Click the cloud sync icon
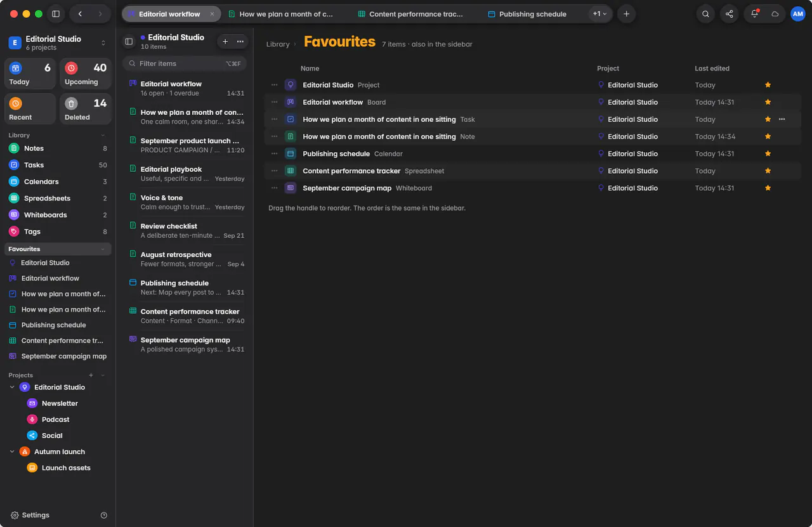 tap(775, 14)
